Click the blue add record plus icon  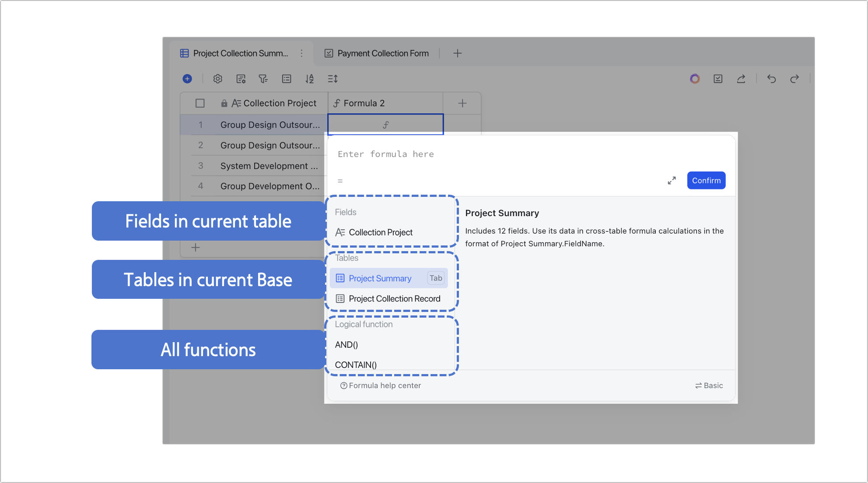click(x=187, y=79)
